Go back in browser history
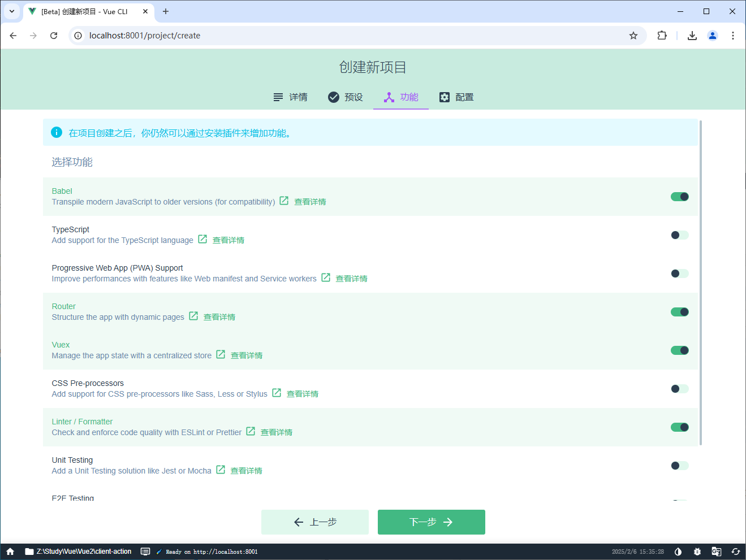The height and width of the screenshot is (560, 746). point(13,36)
